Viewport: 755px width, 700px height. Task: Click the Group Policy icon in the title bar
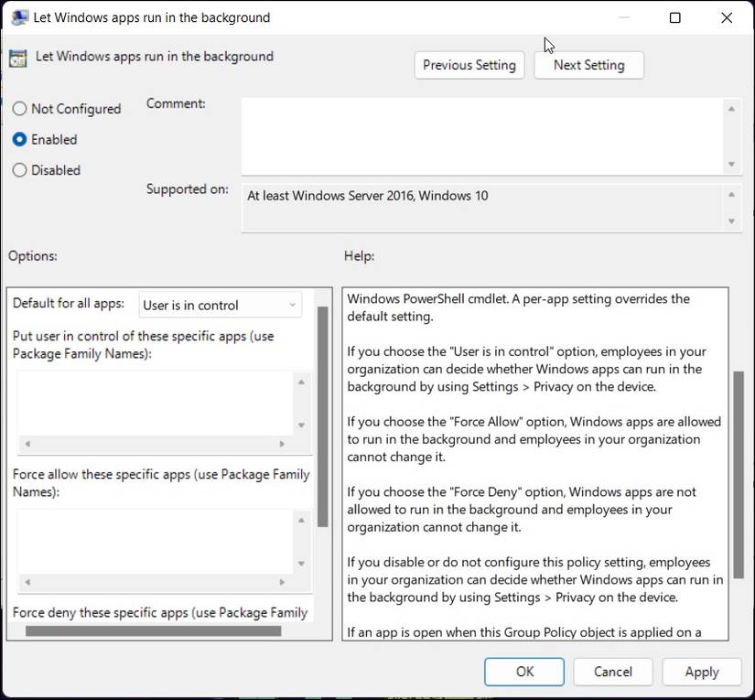point(19,16)
